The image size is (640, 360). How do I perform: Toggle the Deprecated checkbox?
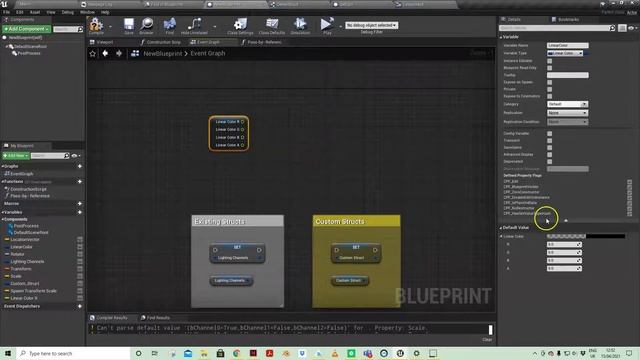549,162
